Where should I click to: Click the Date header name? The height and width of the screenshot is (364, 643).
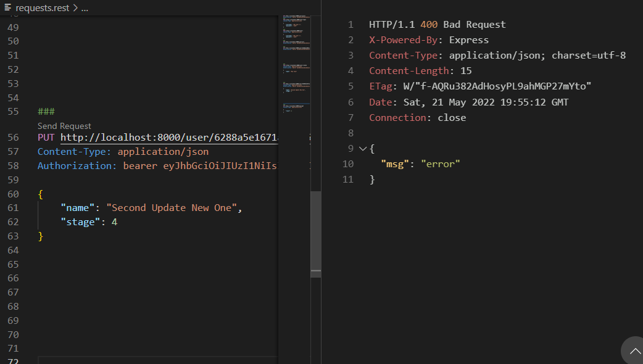point(381,102)
